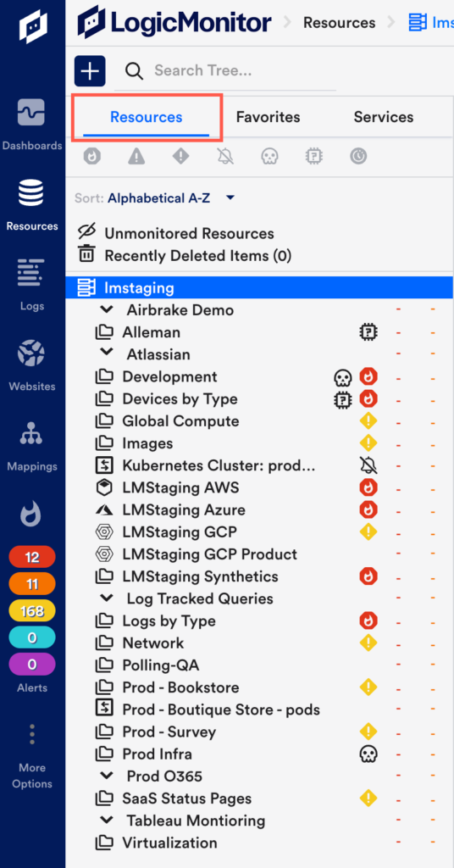Click the skull icon on Prod Infra row

point(368,754)
